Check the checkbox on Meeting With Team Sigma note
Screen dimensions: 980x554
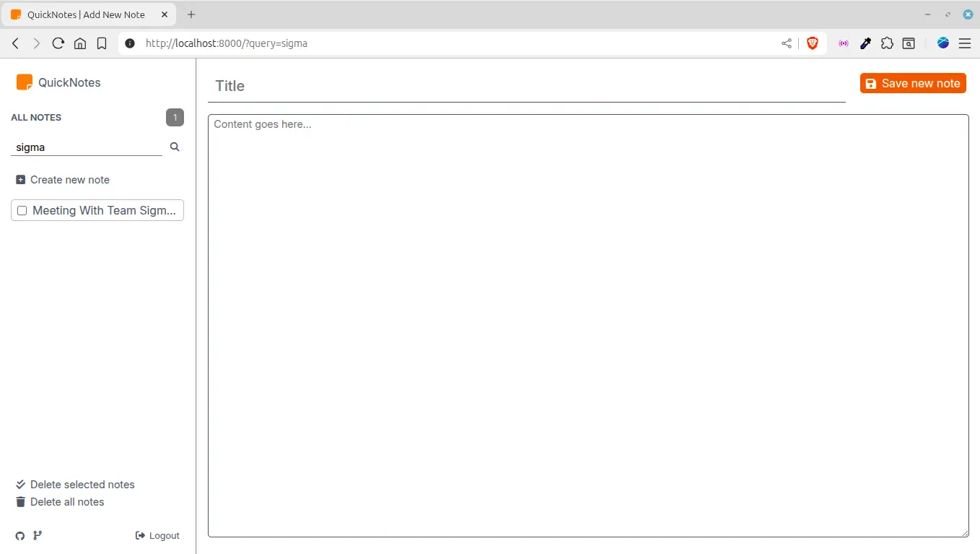(22, 210)
